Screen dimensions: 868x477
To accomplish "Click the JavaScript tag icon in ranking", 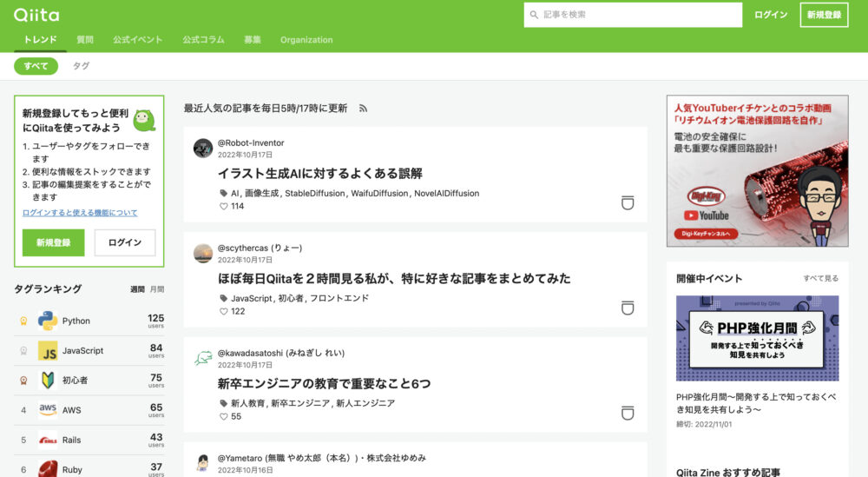I will click(x=48, y=351).
